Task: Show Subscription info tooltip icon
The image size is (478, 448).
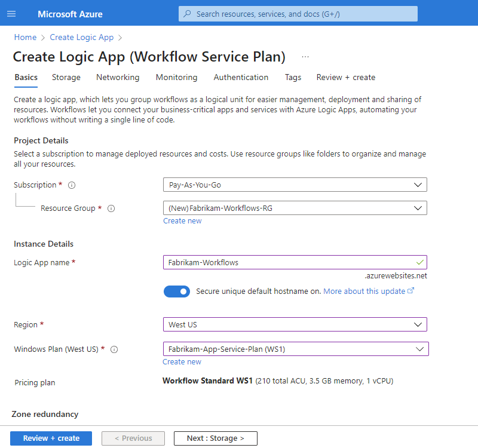Action: click(72, 185)
